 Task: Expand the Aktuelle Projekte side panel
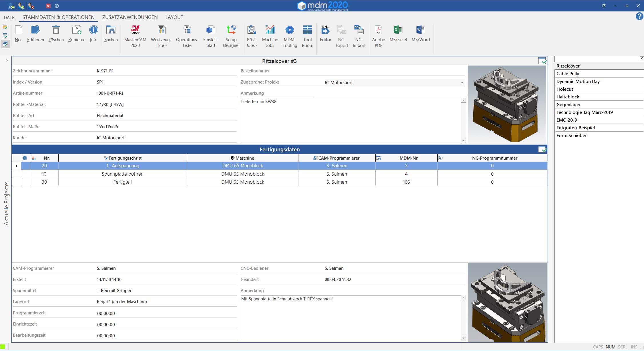pos(7,60)
